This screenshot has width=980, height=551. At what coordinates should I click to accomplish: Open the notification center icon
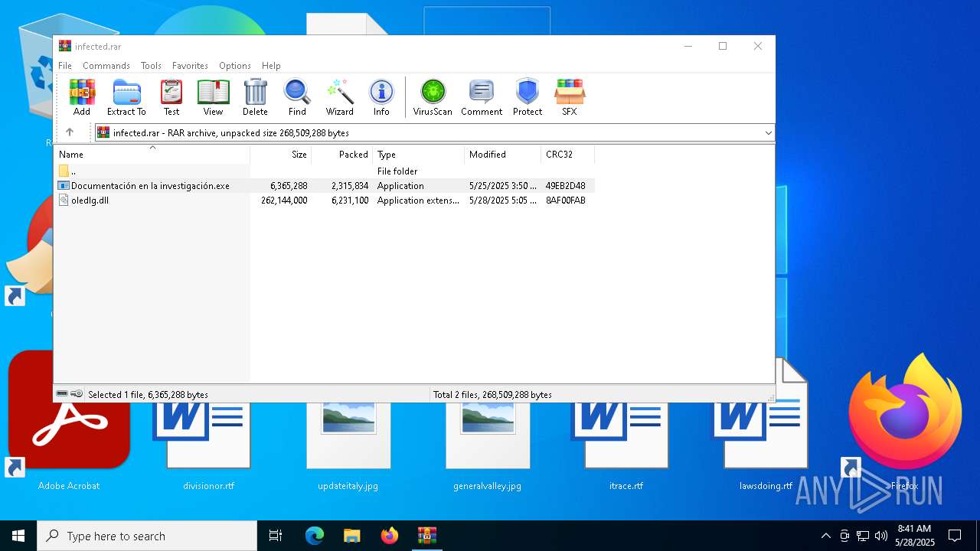955,536
